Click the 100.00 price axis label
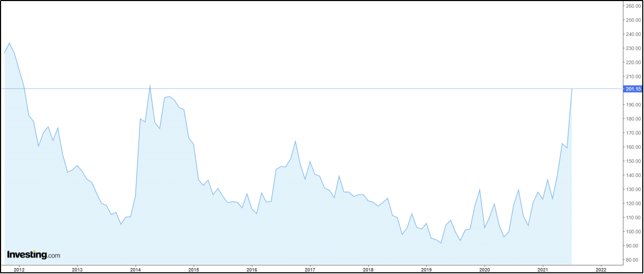 (633, 231)
